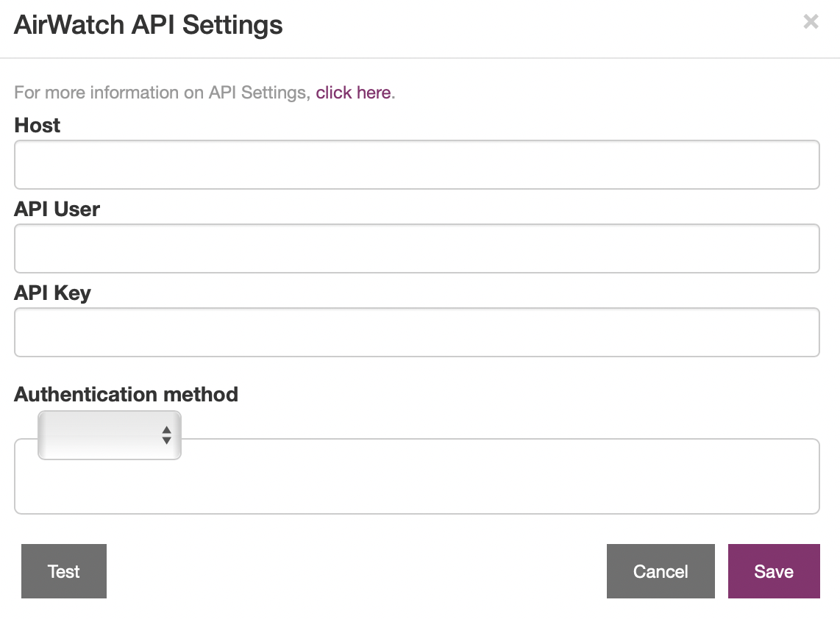
Task: Close the AirWatch API Settings dialog
Action: (x=811, y=21)
